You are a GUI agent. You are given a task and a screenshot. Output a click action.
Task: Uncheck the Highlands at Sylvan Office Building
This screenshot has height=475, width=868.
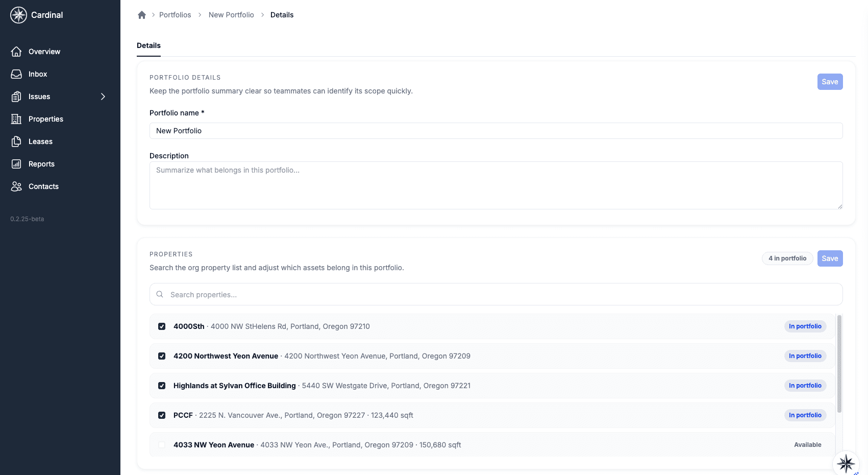(162, 386)
